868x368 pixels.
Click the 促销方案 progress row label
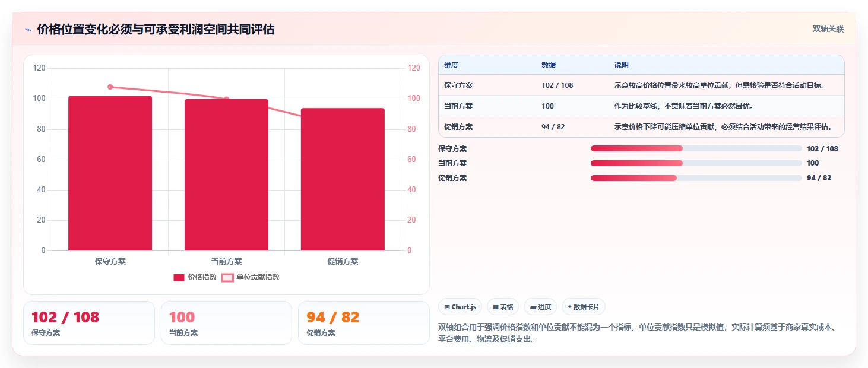[x=452, y=178]
